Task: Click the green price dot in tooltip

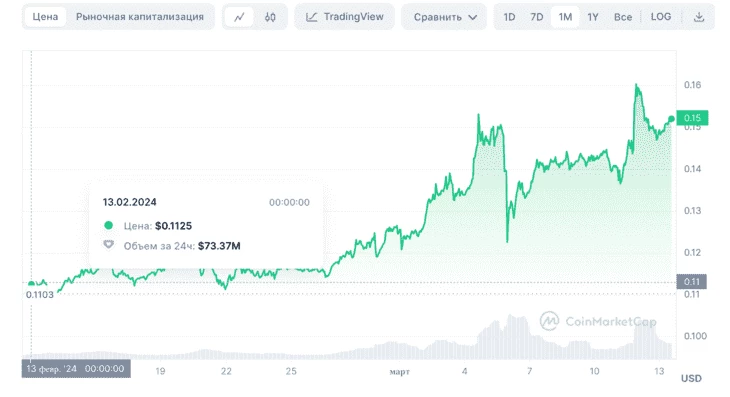Action: click(108, 226)
